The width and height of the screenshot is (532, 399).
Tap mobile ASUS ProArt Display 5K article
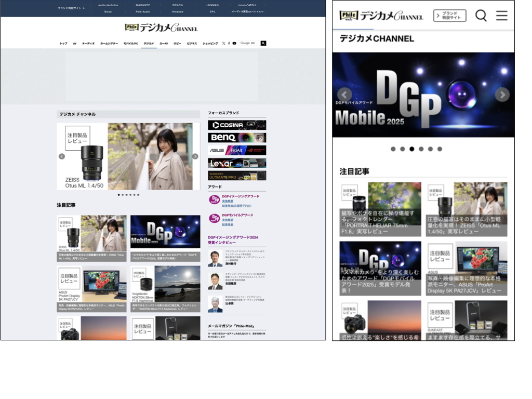point(467,269)
